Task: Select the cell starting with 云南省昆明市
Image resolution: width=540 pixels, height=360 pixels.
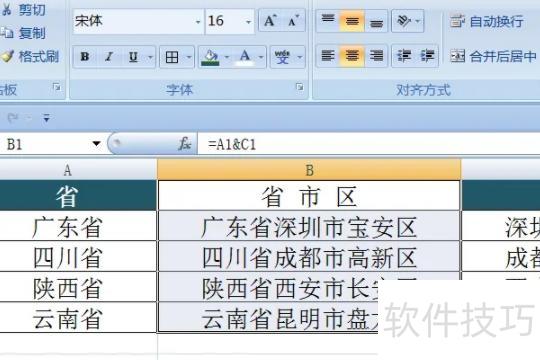Action: [x=269, y=317]
